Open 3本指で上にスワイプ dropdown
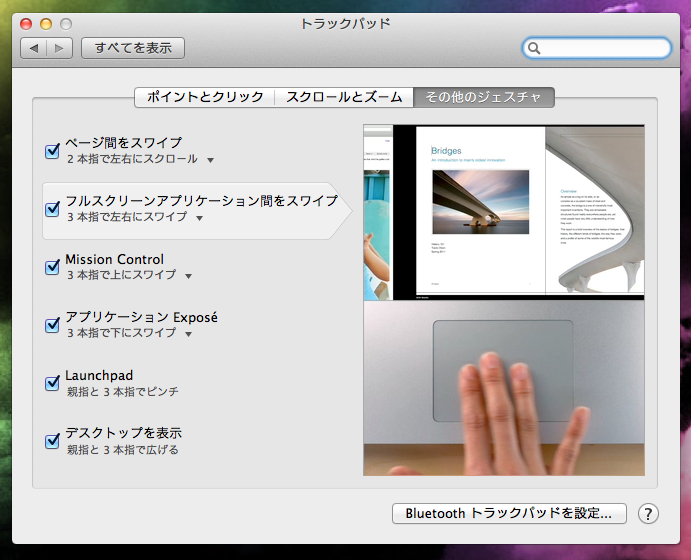This screenshot has height=560, width=691. coord(188,276)
